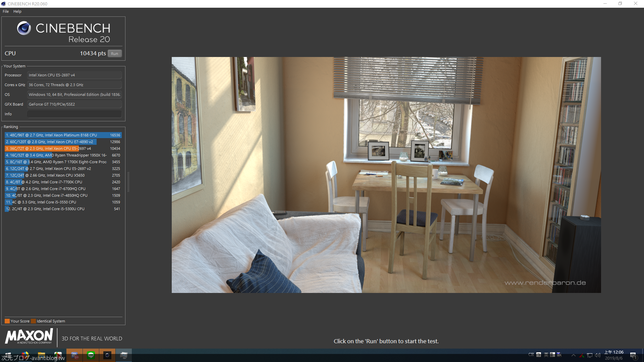Open the LINE app in taskbar
Image resolution: width=644 pixels, height=362 pixels.
[91, 355]
